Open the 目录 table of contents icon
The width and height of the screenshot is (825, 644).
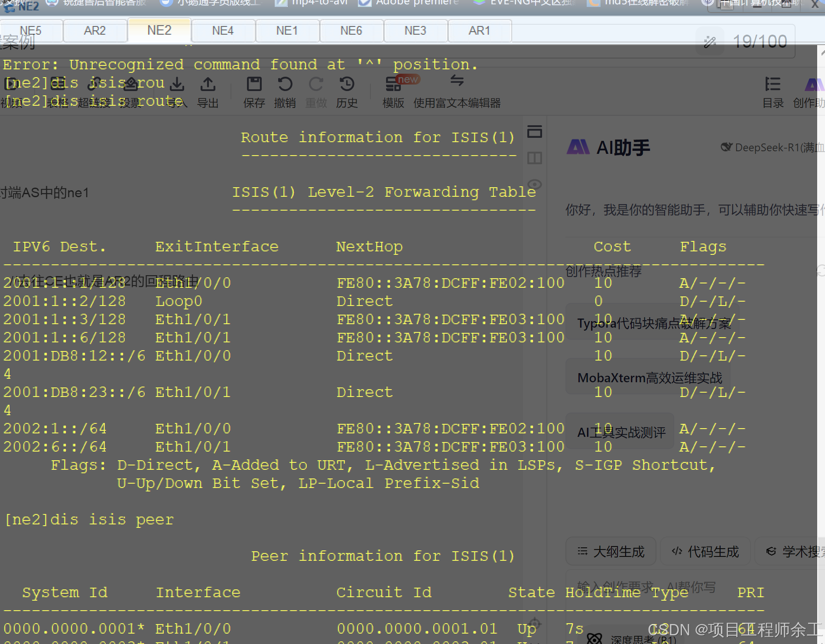coord(773,92)
